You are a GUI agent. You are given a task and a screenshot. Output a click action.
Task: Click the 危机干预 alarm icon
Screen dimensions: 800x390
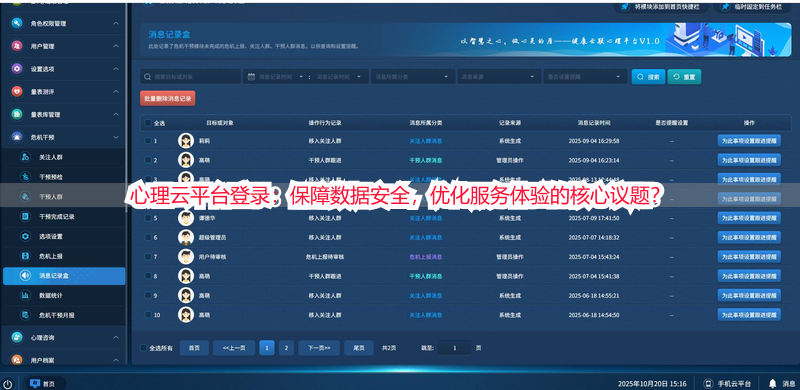[x=17, y=137]
